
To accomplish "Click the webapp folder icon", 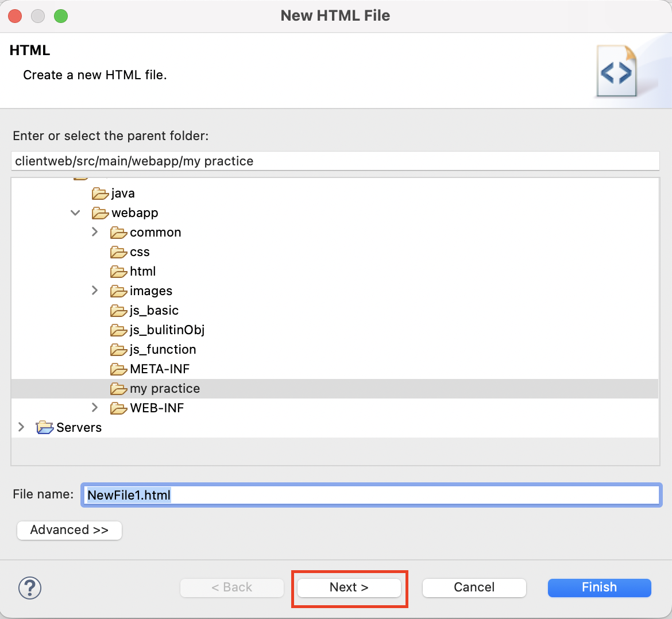I will click(100, 213).
